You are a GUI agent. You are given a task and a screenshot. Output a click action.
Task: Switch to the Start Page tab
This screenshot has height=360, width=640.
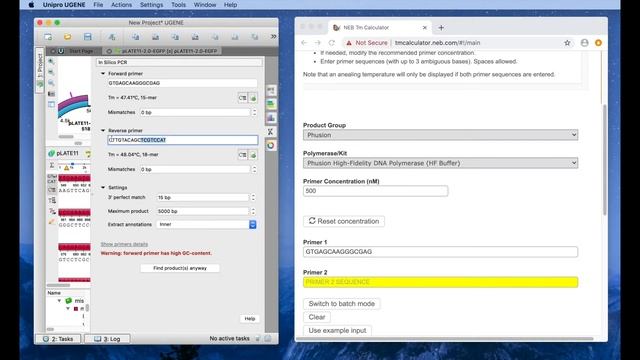(73, 51)
